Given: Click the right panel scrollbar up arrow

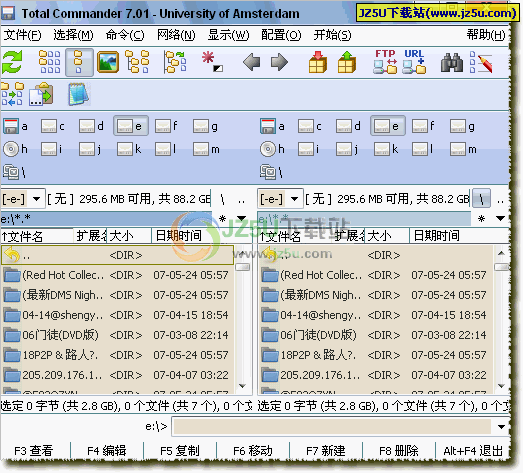Looking at the screenshot, I should coord(501,254).
